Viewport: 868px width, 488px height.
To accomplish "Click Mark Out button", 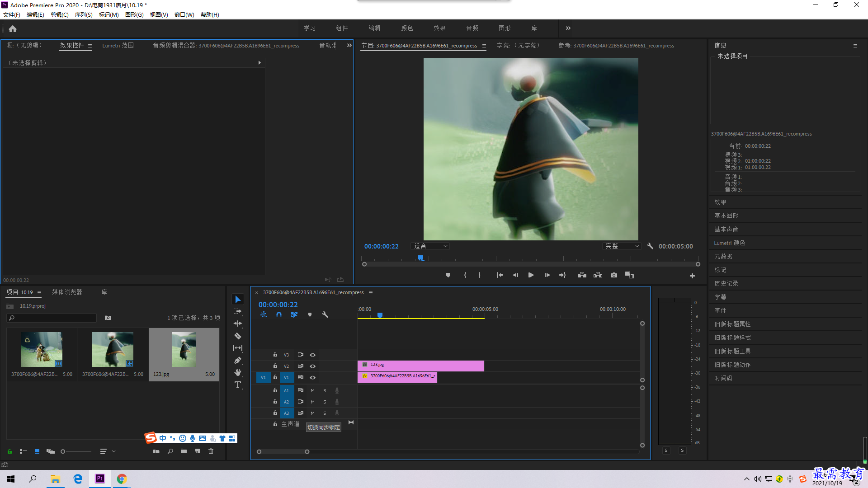I will click(x=479, y=275).
